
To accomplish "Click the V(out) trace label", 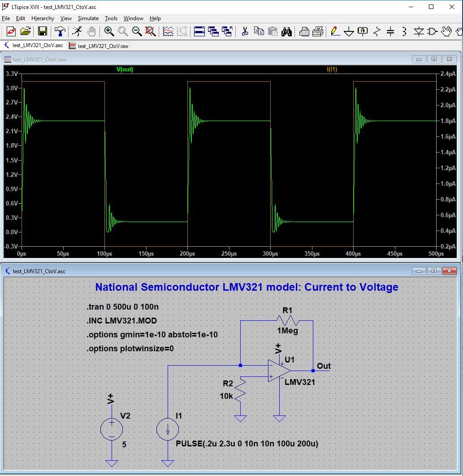I will pos(125,70).
